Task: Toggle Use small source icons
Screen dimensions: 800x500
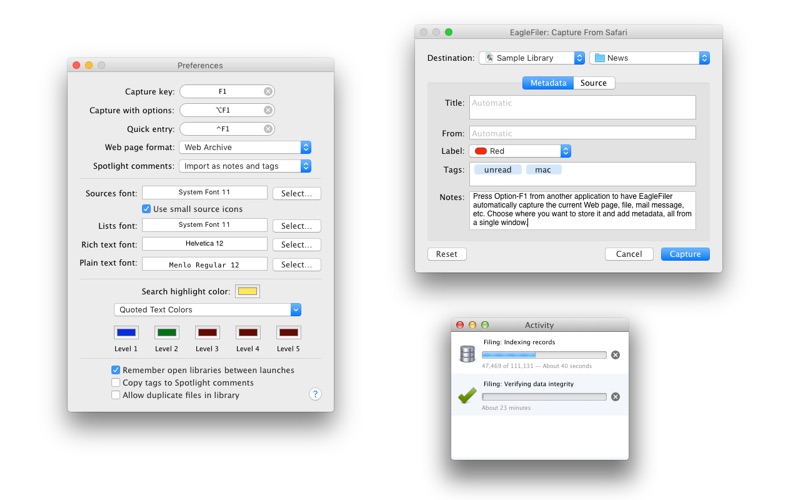Action: tap(147, 209)
